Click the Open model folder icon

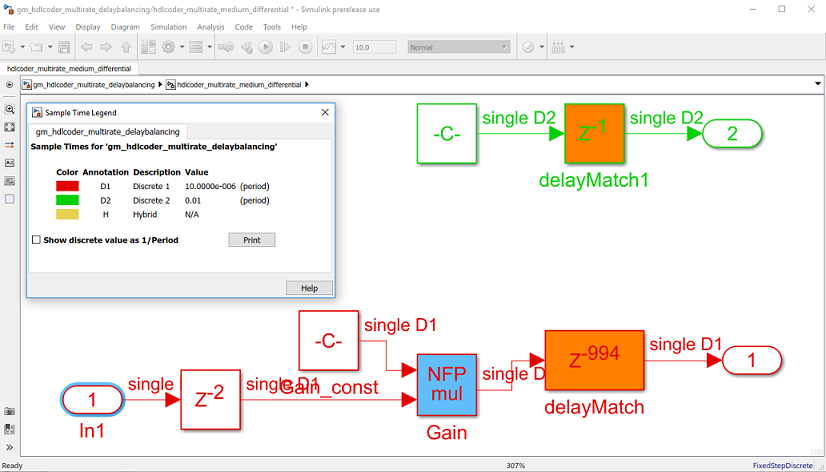[x=36, y=47]
